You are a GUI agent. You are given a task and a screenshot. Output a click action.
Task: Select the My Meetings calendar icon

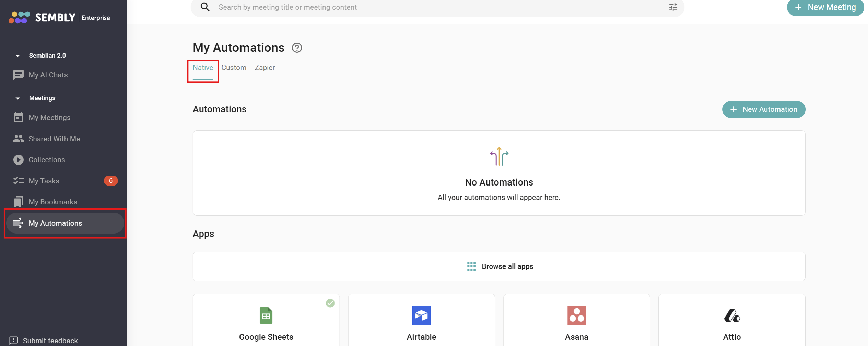(x=19, y=117)
